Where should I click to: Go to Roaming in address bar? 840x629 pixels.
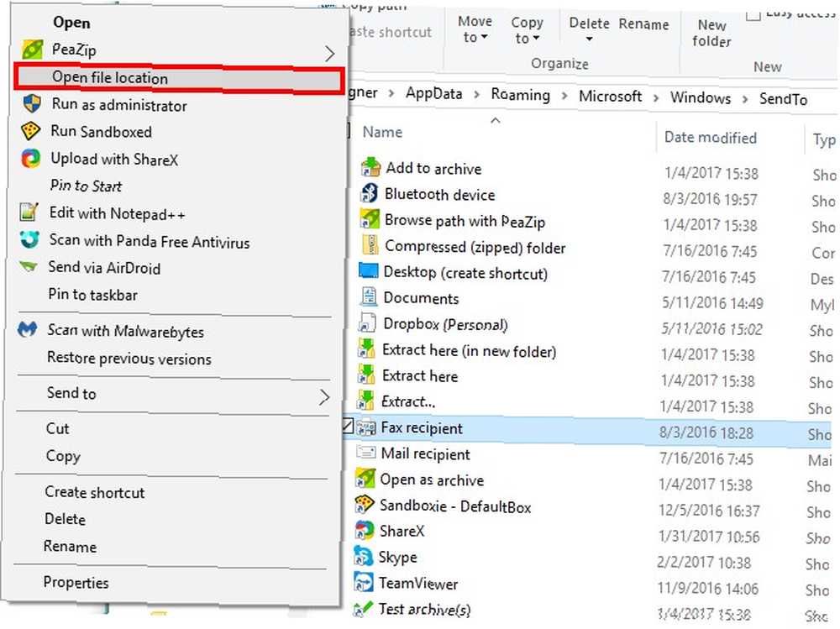tap(520, 95)
